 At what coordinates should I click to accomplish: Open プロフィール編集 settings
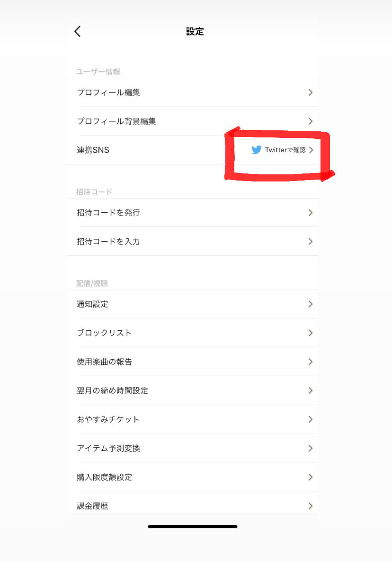click(x=108, y=92)
